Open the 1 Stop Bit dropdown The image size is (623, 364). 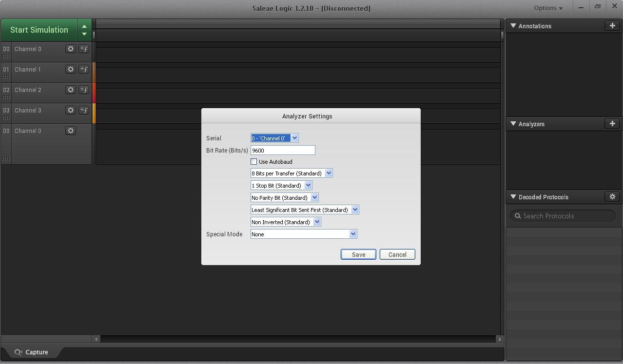pyautogui.click(x=281, y=186)
